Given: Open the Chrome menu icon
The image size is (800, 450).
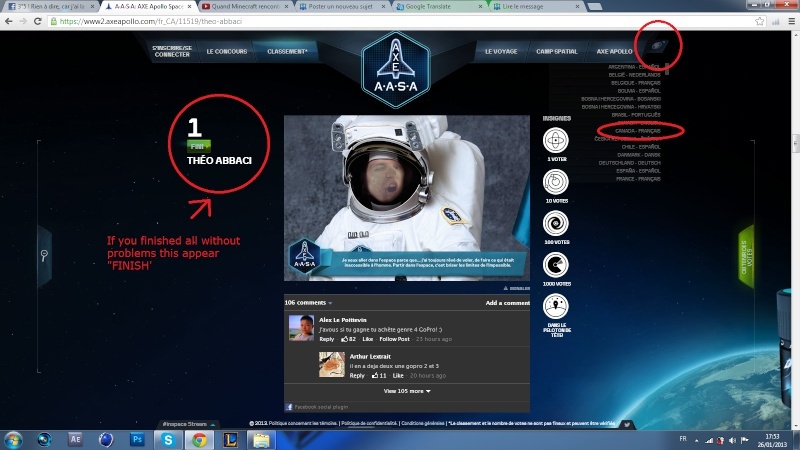Looking at the screenshot, I should coord(791,21).
